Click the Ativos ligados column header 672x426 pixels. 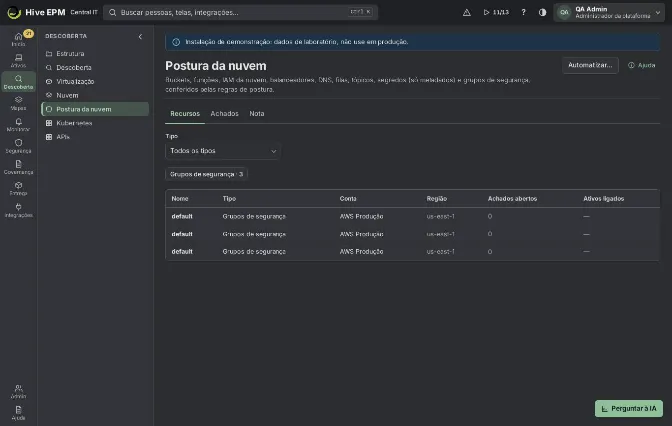603,199
